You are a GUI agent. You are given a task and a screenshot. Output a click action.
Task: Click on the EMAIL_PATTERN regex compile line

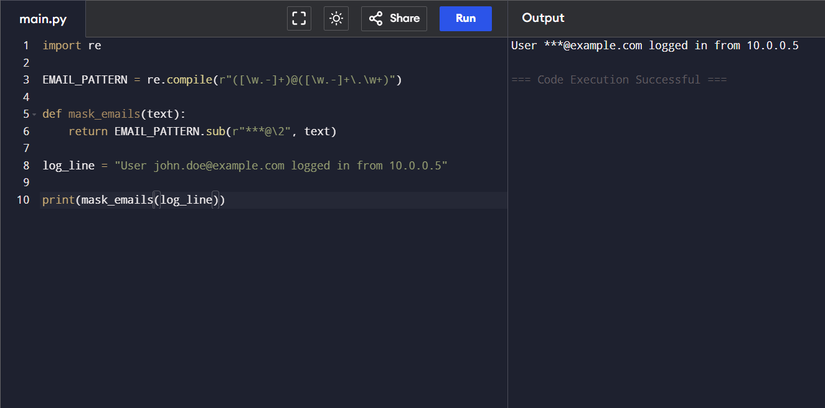pos(220,80)
